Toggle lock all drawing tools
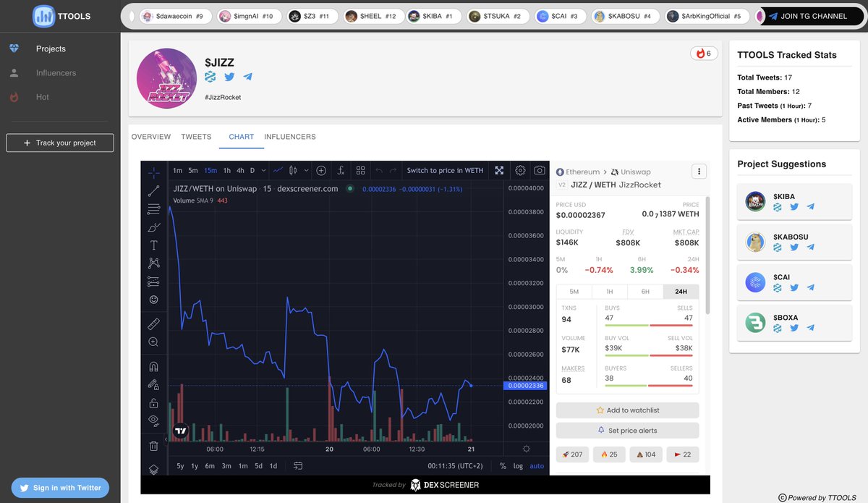The image size is (868, 503). click(154, 403)
